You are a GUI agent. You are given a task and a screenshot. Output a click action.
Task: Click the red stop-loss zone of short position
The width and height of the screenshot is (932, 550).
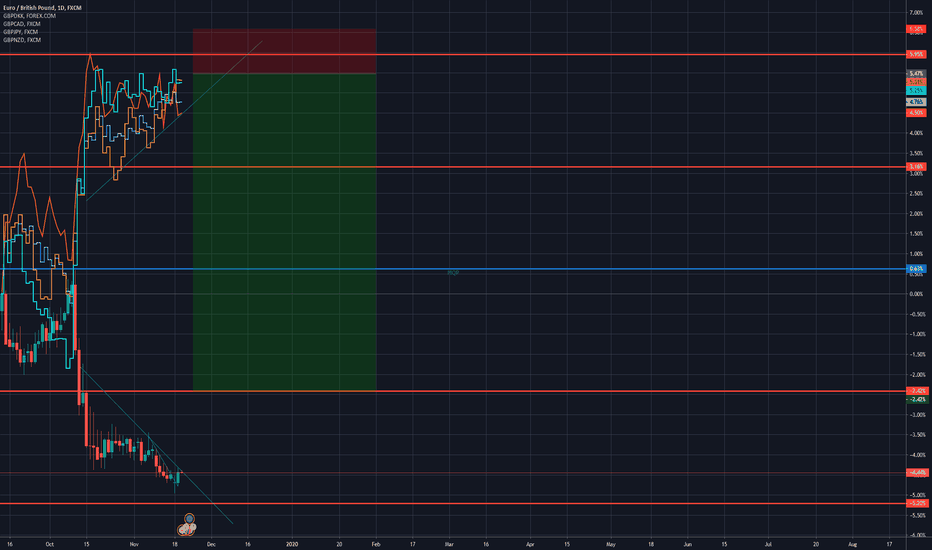[284, 51]
